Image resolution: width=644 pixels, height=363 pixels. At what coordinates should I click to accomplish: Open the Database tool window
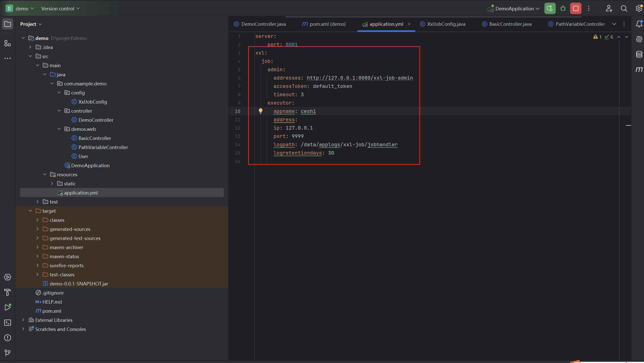(639, 54)
